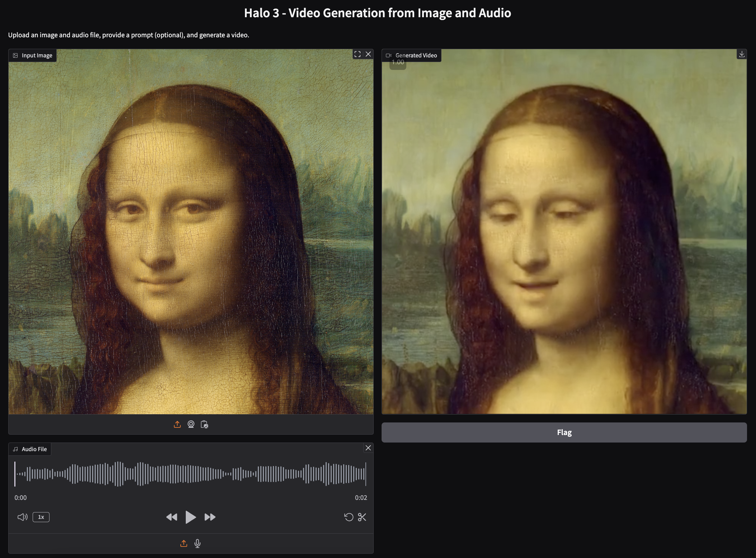Clear the audio file with X

[368, 448]
